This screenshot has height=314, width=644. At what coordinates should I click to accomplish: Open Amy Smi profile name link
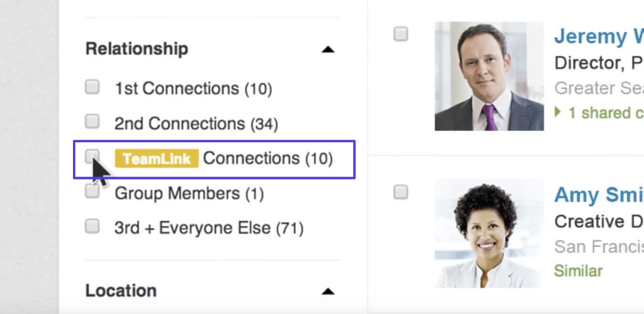(x=598, y=195)
